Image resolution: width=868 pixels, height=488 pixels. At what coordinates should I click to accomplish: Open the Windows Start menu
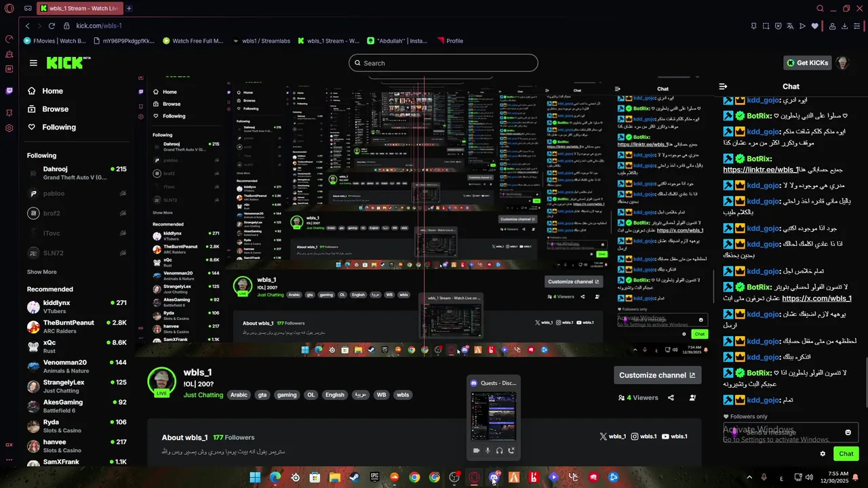pyautogui.click(x=255, y=477)
